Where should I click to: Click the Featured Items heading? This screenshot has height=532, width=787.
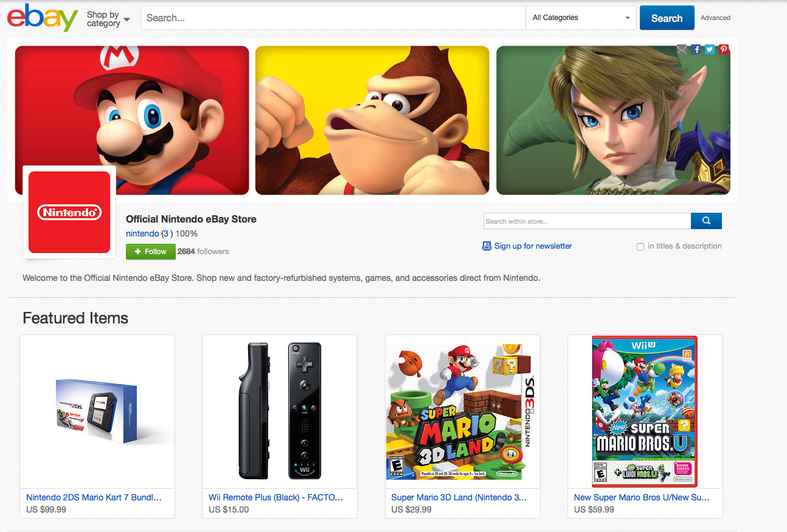coord(75,318)
